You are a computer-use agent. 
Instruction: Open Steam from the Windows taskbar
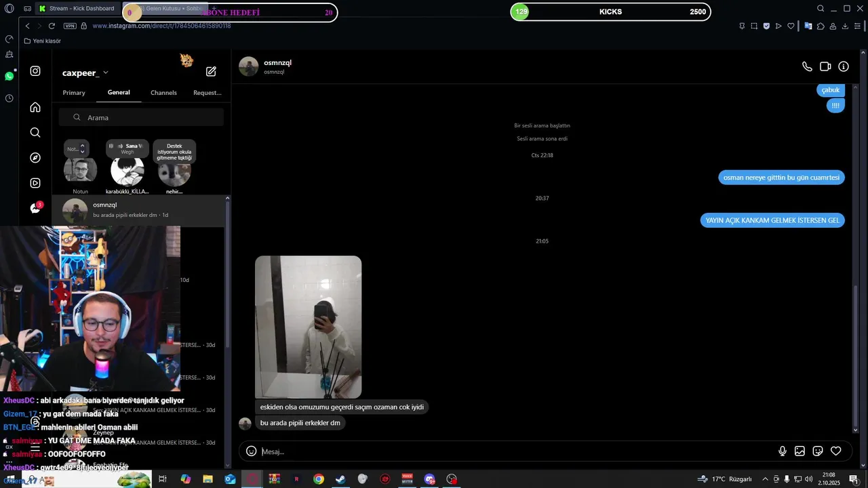(340, 479)
